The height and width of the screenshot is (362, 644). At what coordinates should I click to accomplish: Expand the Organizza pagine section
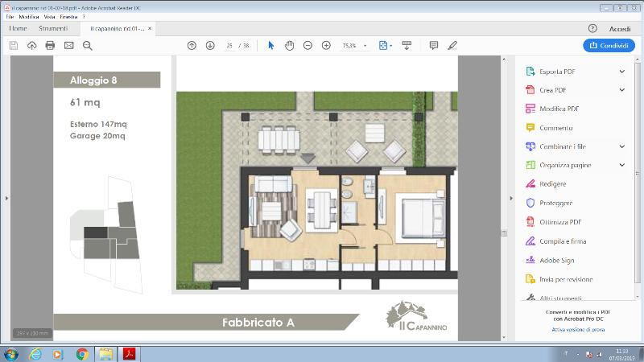(622, 165)
